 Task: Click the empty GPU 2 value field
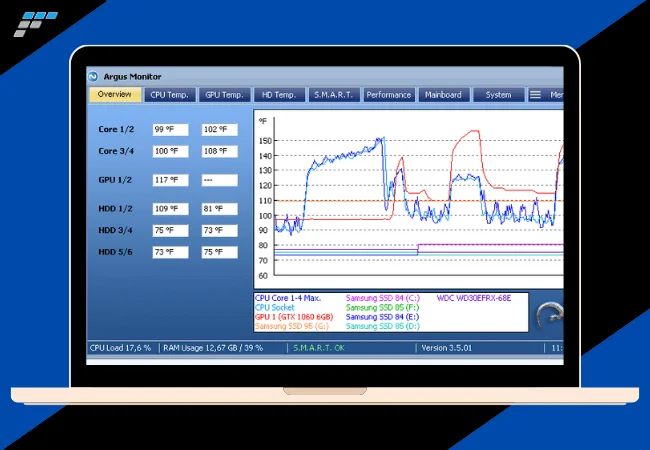click(220, 180)
